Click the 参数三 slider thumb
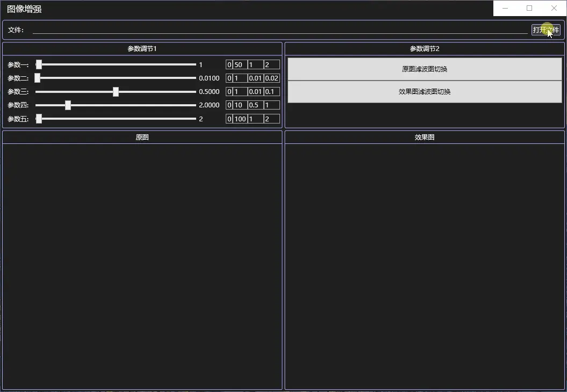The width and height of the screenshot is (567, 392). point(116,92)
